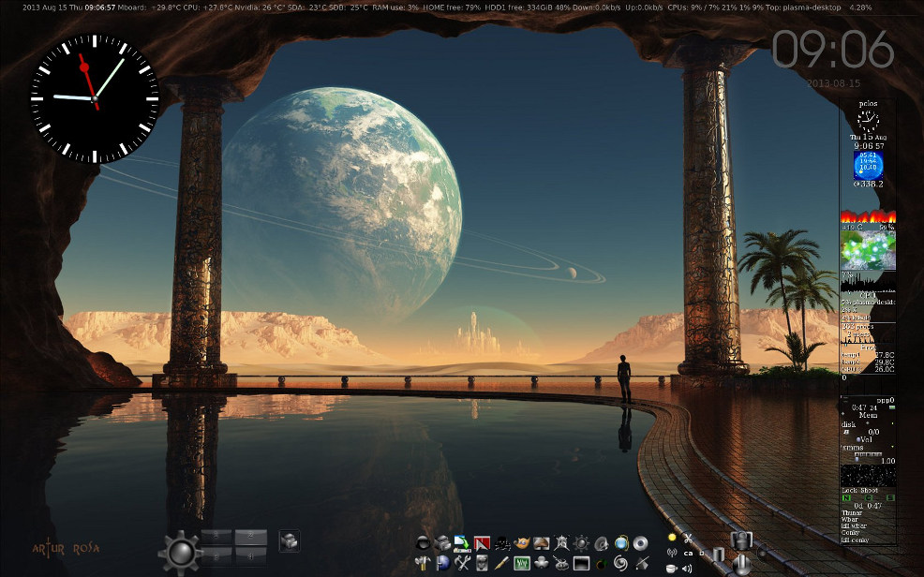Launch the blue globe with gold ring icon
The width and height of the screenshot is (924, 577).
[x=621, y=543]
